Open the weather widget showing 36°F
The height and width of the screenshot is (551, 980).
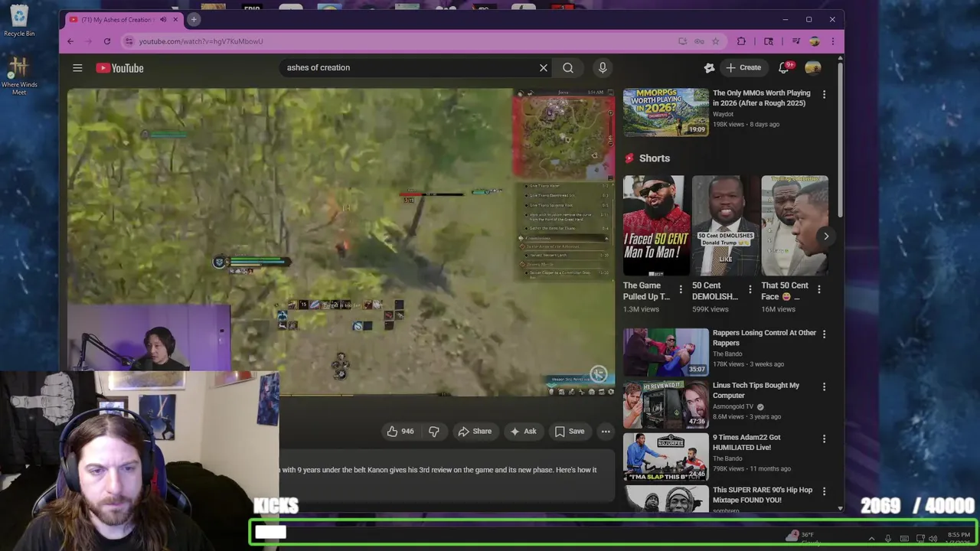802,538
